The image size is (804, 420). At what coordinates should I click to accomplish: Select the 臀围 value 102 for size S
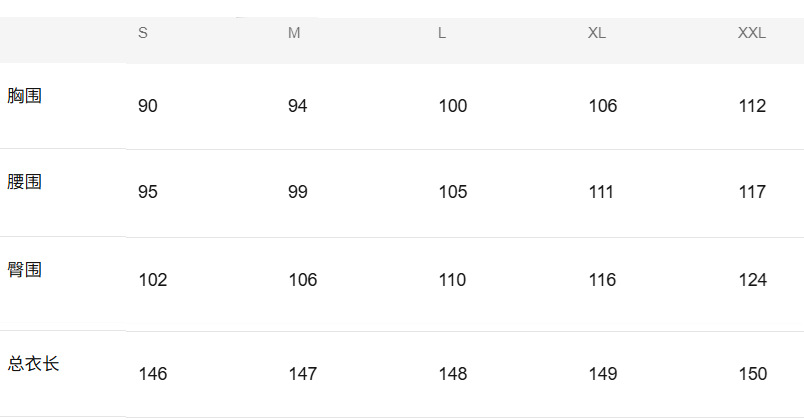(153, 280)
